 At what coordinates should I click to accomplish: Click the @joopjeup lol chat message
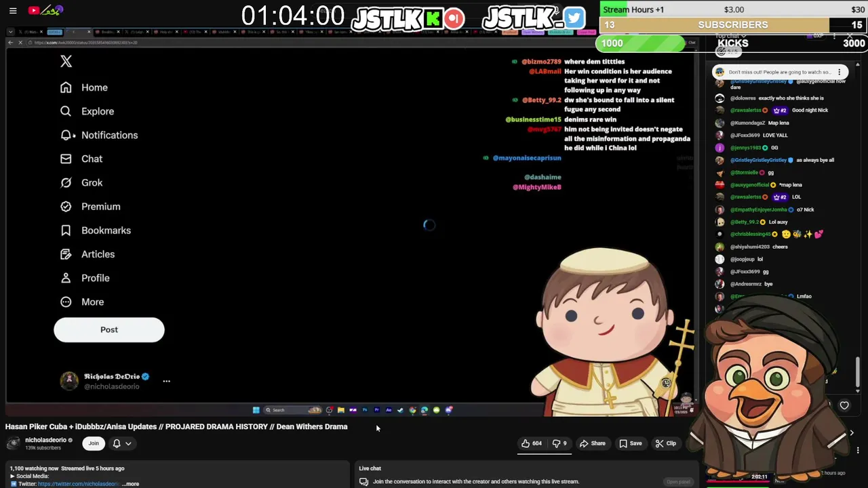(x=738, y=259)
